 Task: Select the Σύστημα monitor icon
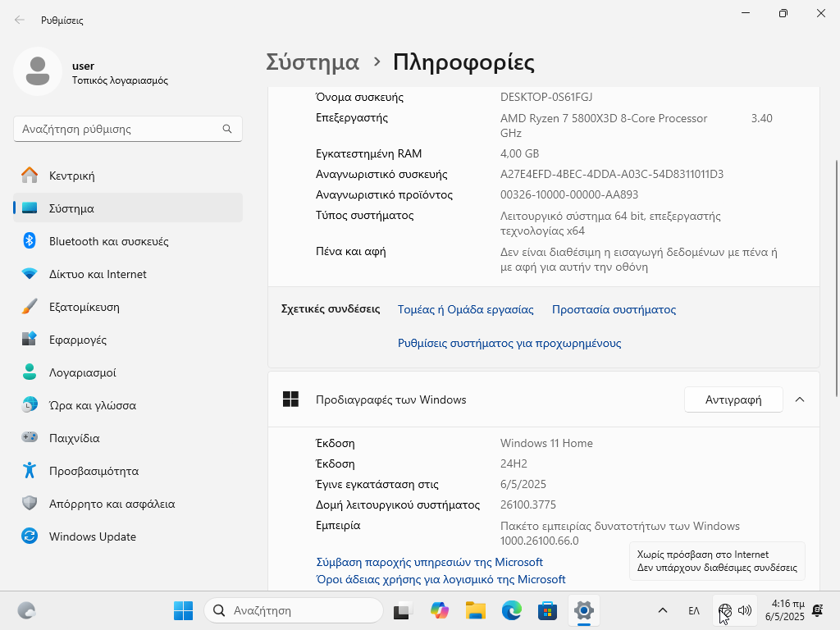30,208
